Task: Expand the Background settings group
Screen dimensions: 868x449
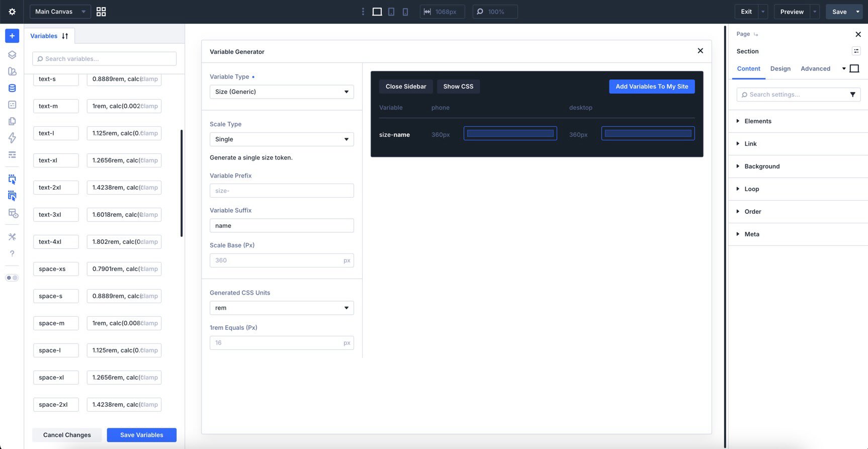Action: click(799, 166)
